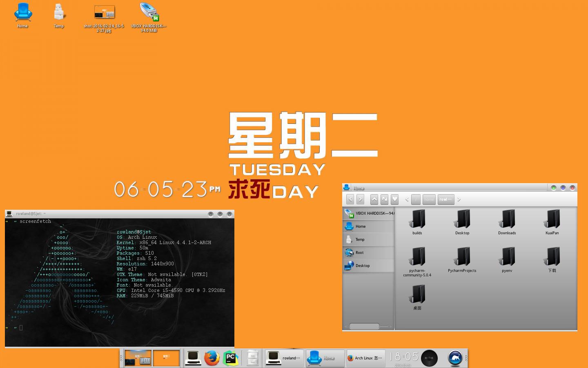Switch to the 'rowland…' terminal task
Image resolution: width=588 pixels, height=368 pixels.
[285, 358]
